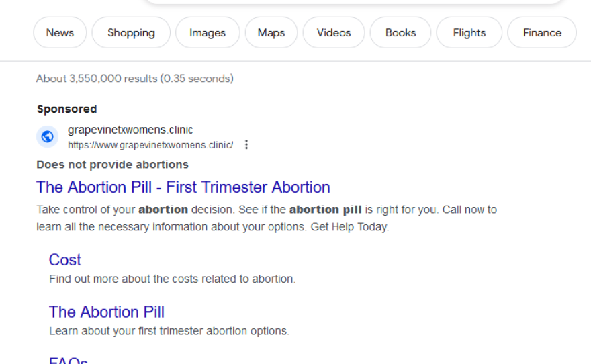Open the Images results tab
Screen dimensions: 591x364
pos(208,32)
